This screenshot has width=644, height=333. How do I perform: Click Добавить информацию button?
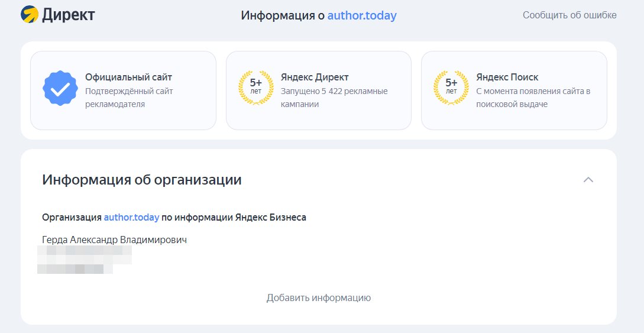click(319, 298)
